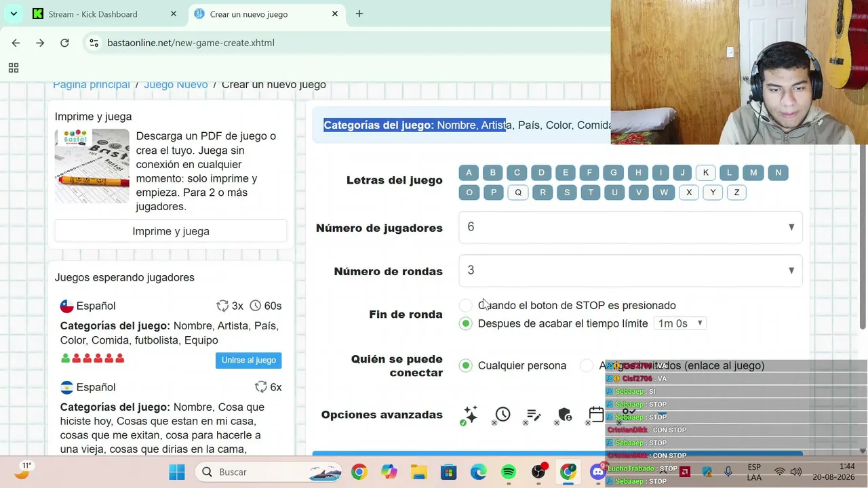The image size is (868, 488).
Task: Toggle letter H in game letters
Action: (x=638, y=173)
